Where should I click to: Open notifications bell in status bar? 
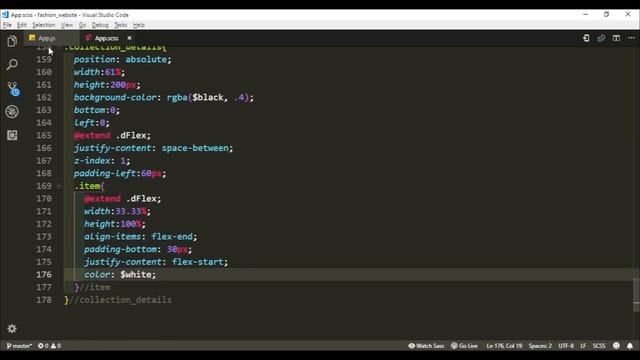click(x=630, y=346)
